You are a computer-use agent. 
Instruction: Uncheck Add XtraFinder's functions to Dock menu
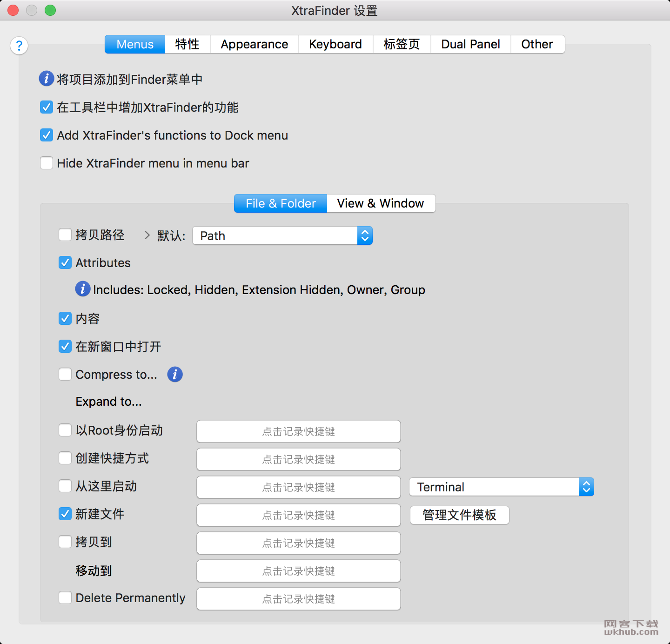tap(47, 135)
